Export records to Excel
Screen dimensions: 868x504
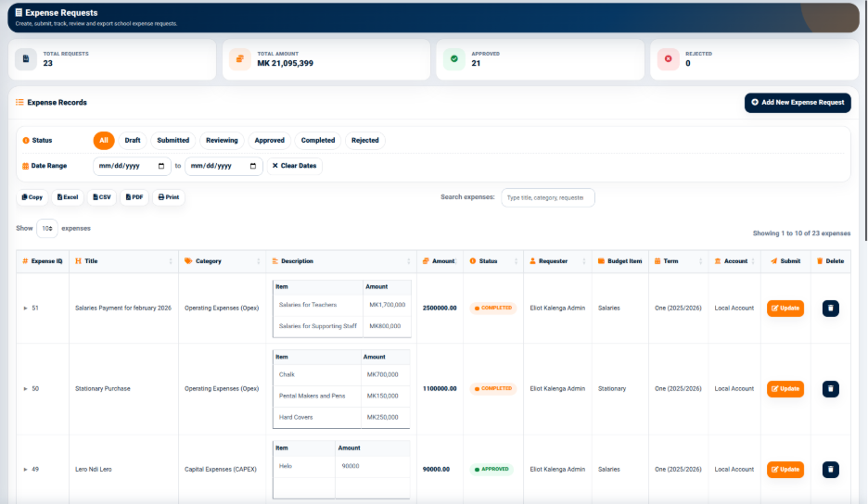[x=68, y=197]
